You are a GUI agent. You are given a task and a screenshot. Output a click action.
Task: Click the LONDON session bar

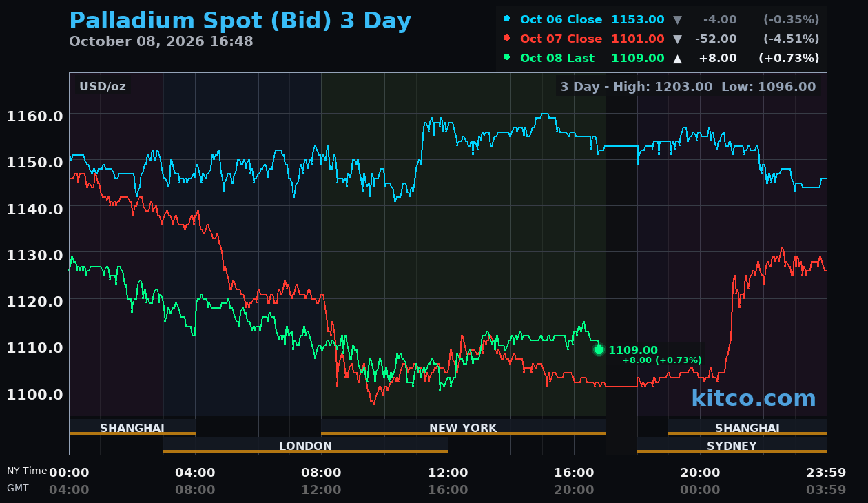(306, 445)
